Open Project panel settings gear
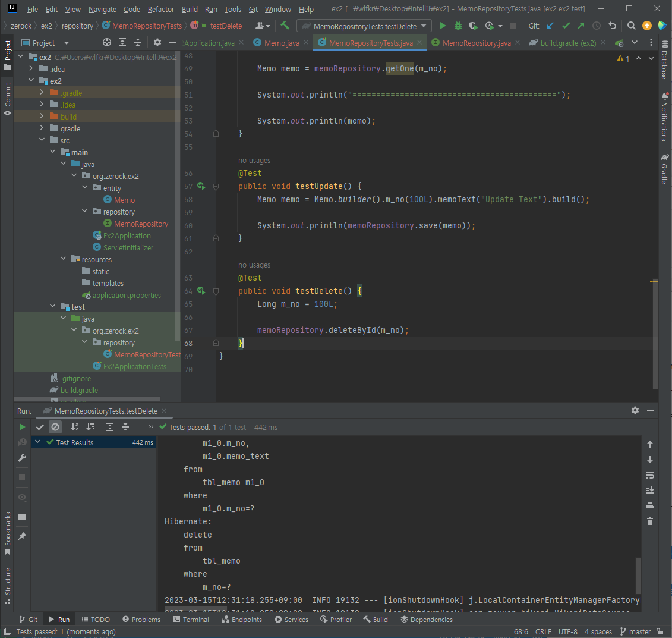This screenshot has width=672, height=638. tap(157, 42)
